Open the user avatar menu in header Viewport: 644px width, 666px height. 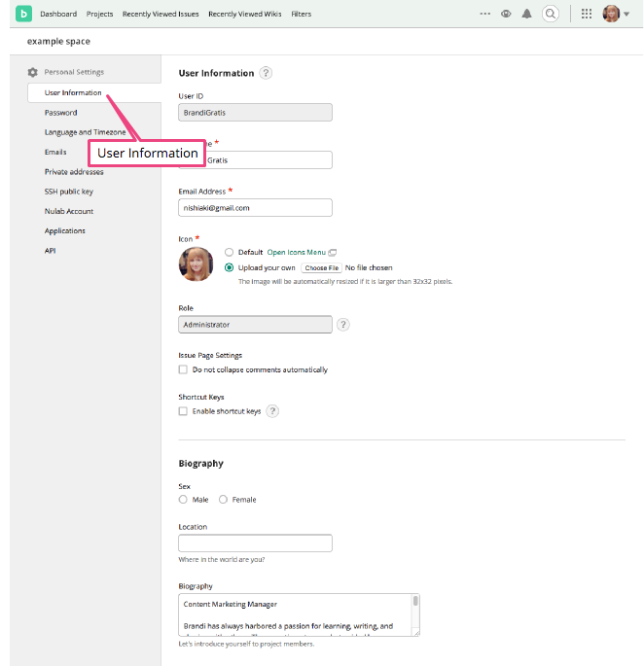pos(611,14)
